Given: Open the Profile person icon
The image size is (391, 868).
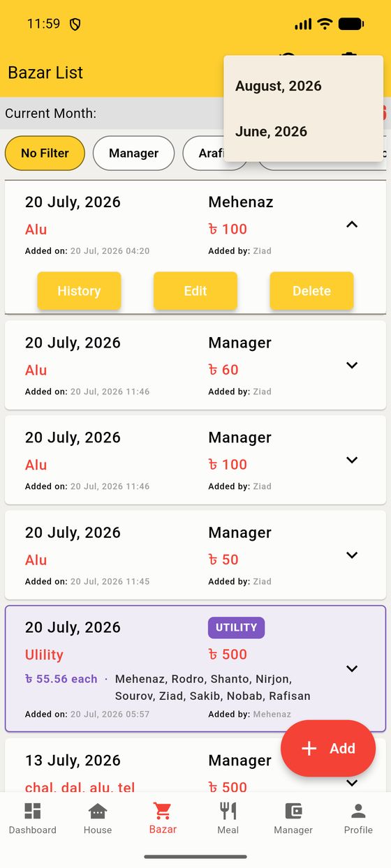Looking at the screenshot, I should click(x=358, y=811).
